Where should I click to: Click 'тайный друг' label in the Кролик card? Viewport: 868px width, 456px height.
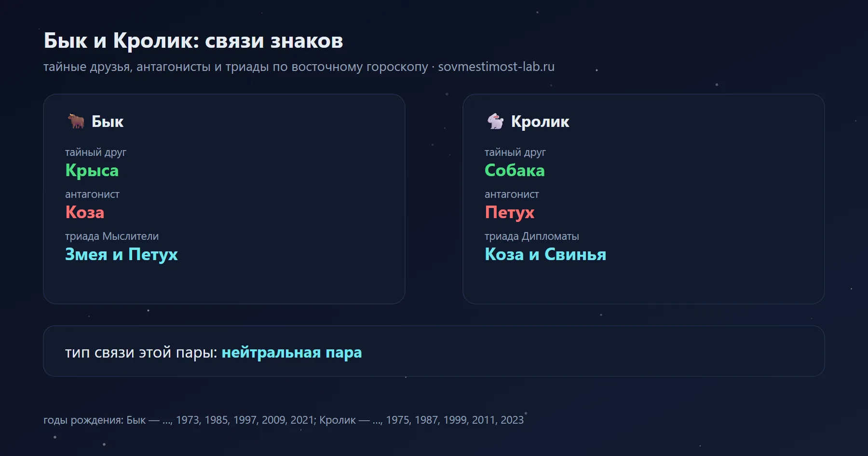coord(515,152)
